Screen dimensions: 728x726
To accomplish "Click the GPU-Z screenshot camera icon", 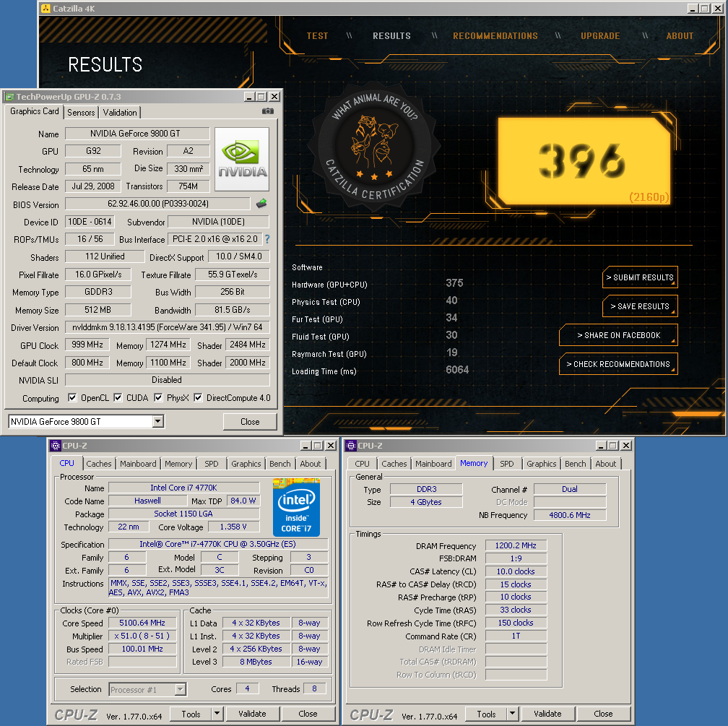I will [x=267, y=111].
